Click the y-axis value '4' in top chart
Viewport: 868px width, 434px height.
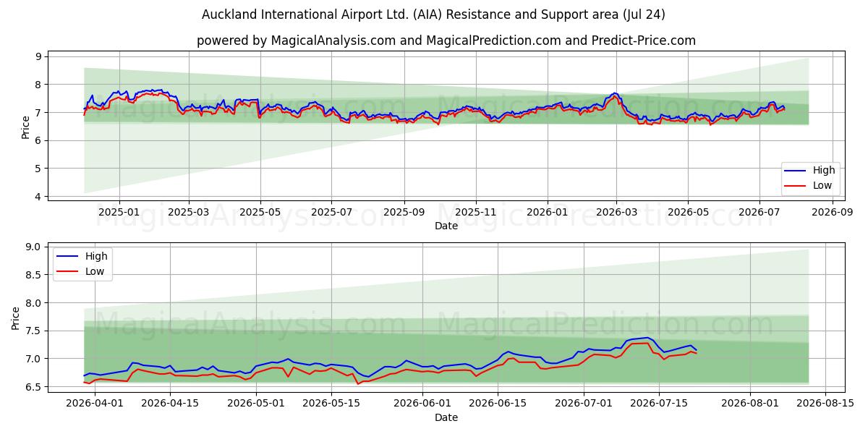[x=40, y=197]
